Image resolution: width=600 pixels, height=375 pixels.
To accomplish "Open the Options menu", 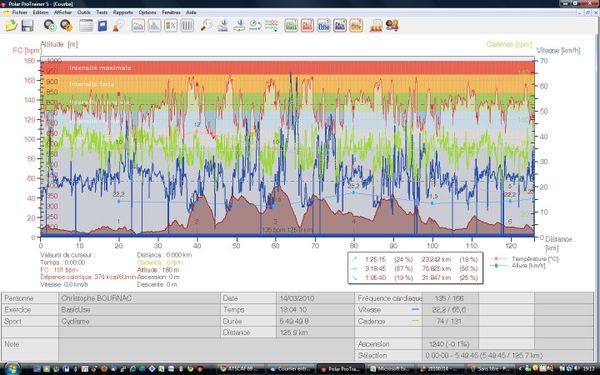I will coord(147,12).
